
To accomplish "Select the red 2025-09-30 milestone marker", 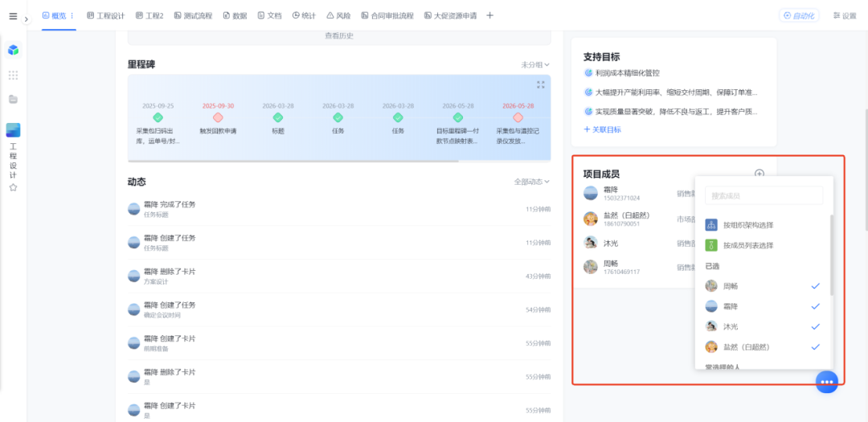I will (x=218, y=117).
